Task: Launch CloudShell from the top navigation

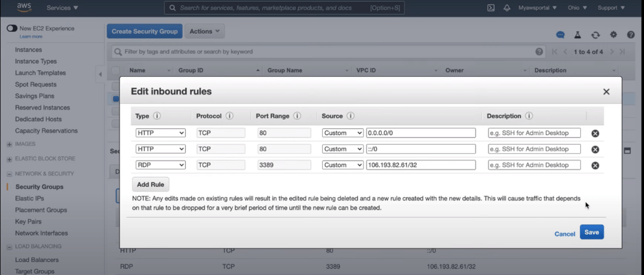Action: tap(491, 8)
